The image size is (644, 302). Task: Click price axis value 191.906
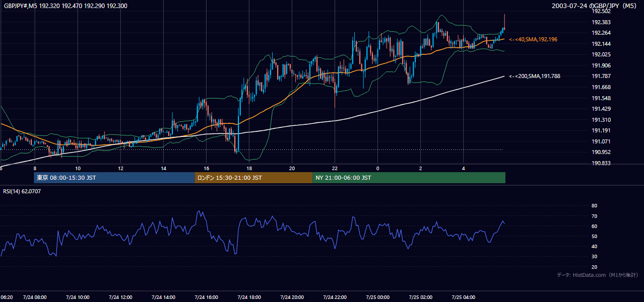[x=601, y=65]
